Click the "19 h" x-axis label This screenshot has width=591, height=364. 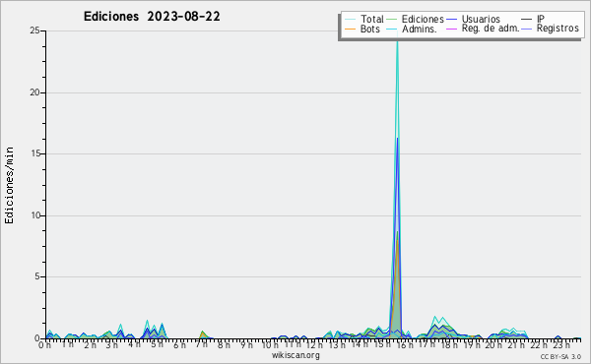[471, 345]
